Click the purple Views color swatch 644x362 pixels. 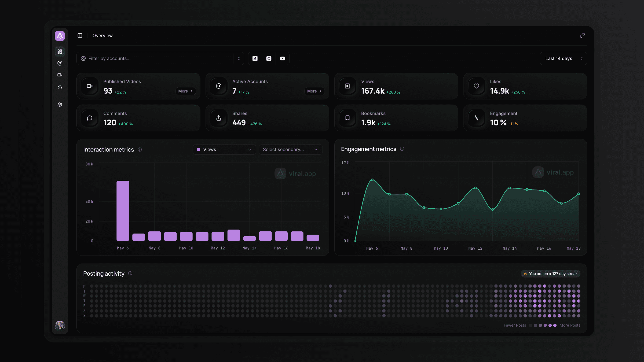coord(198,150)
